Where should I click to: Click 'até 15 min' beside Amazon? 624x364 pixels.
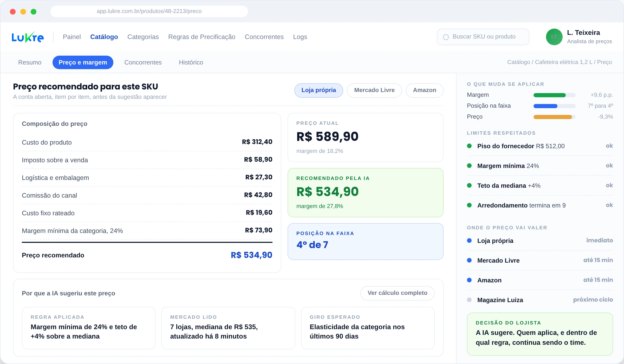598,280
